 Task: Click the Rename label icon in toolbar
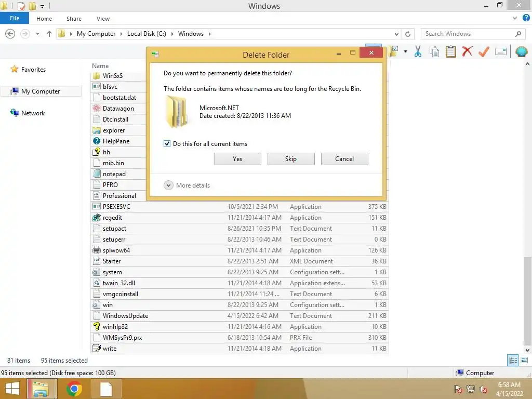[x=501, y=51]
